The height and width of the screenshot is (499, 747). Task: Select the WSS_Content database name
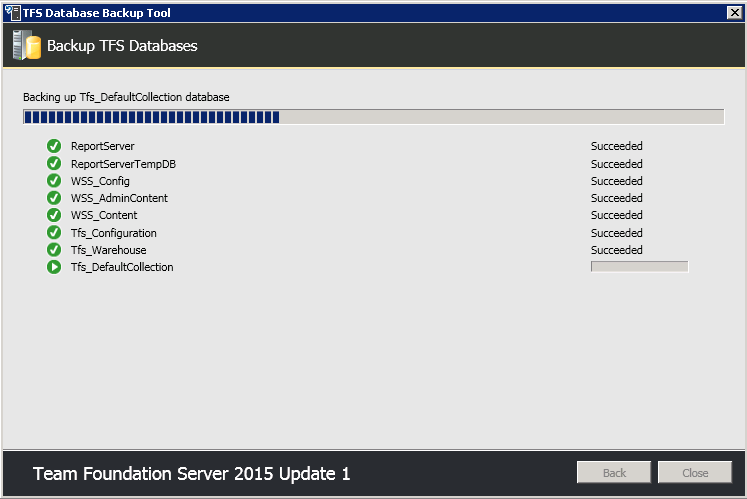coord(104,215)
